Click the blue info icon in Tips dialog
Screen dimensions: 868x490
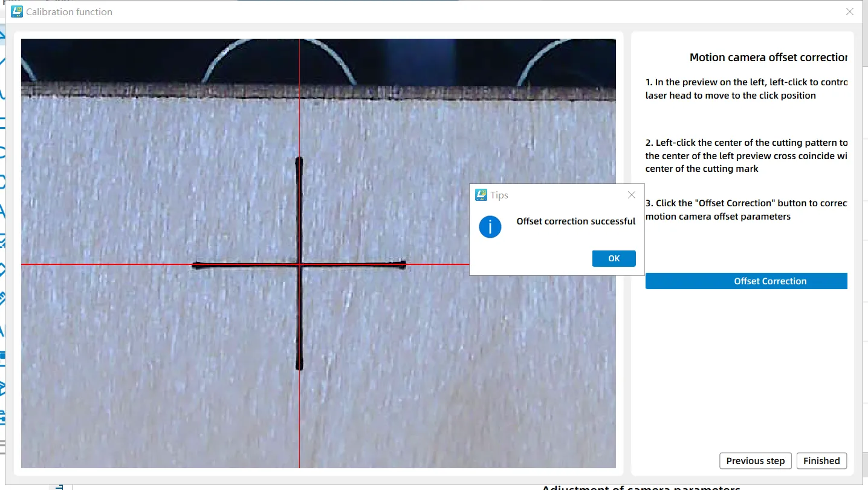pos(490,227)
